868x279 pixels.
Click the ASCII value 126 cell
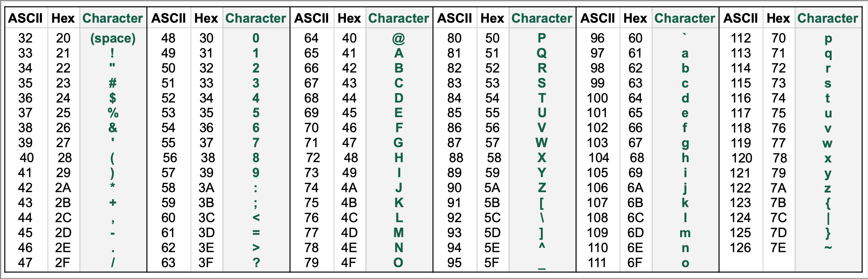click(x=740, y=248)
